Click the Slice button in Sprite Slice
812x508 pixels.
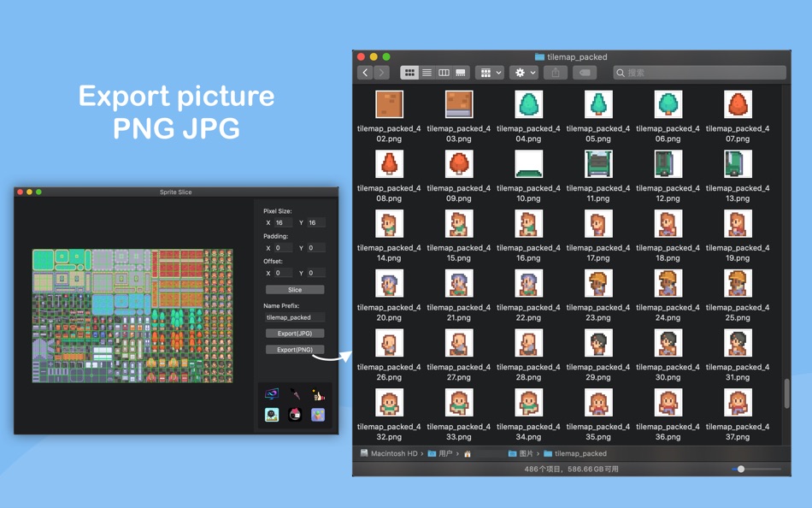[295, 290]
